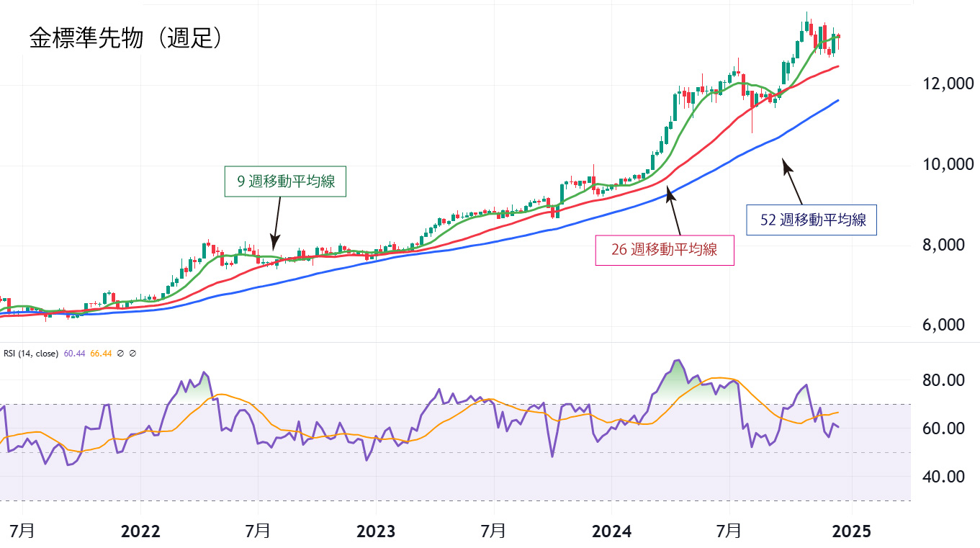Click the 2022 label on time axis
The width and height of the screenshot is (980, 548).
(140, 532)
